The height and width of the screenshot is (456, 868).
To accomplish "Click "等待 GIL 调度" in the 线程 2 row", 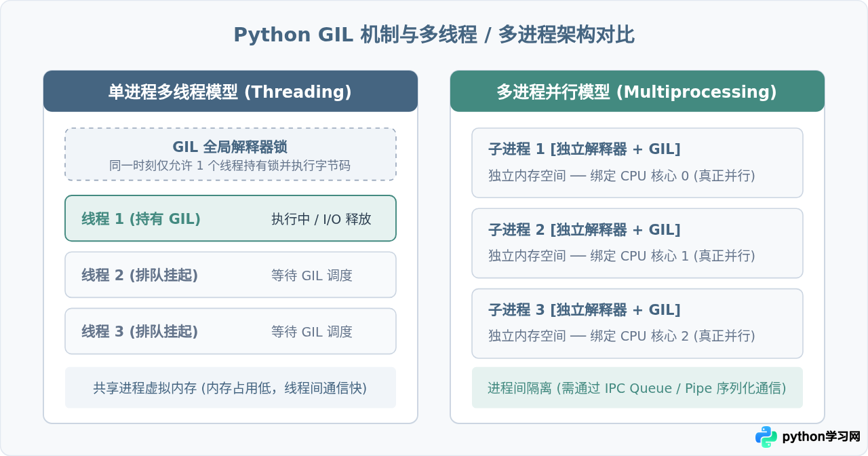I will coord(312,275).
